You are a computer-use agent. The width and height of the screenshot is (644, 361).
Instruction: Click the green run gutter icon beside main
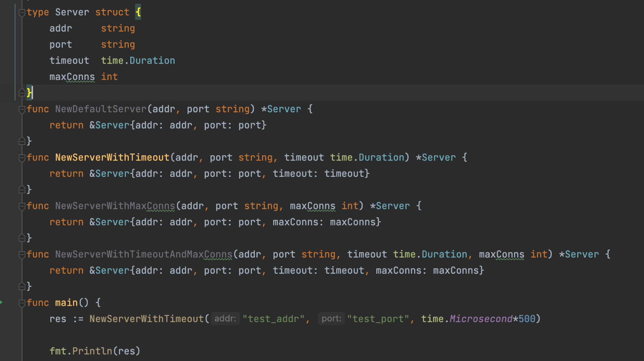tap(1, 302)
